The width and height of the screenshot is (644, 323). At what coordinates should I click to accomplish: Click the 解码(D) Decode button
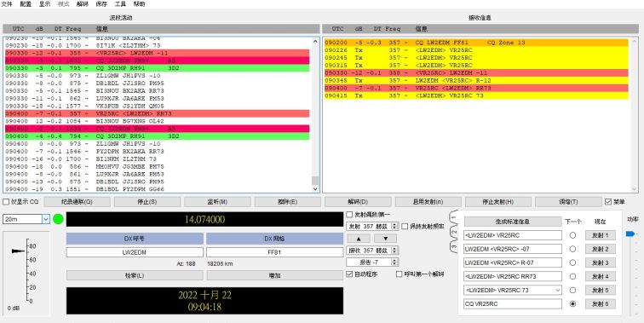[358, 202]
